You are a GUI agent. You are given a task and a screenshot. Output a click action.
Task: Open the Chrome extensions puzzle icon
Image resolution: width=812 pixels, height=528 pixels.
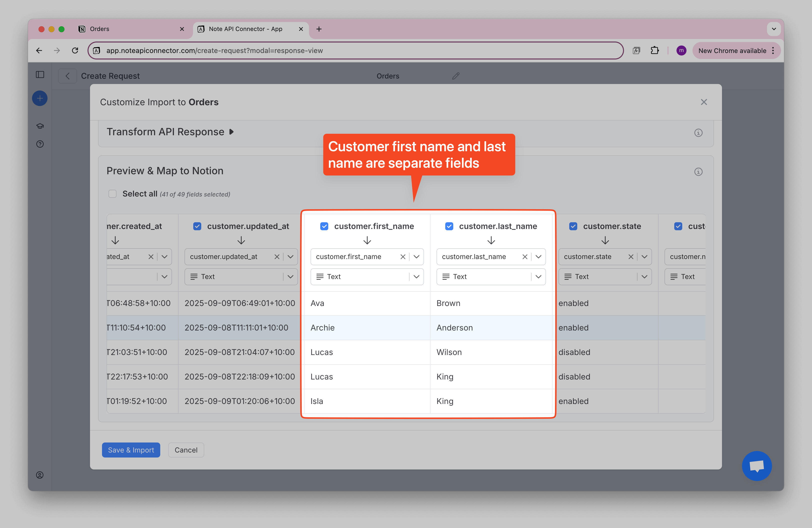(x=654, y=50)
